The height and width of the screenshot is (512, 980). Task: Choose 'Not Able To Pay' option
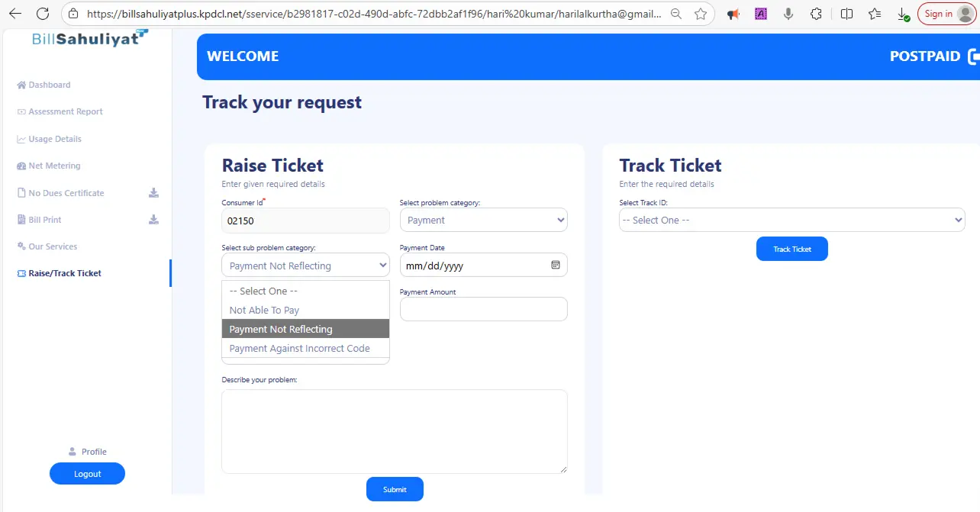click(264, 311)
